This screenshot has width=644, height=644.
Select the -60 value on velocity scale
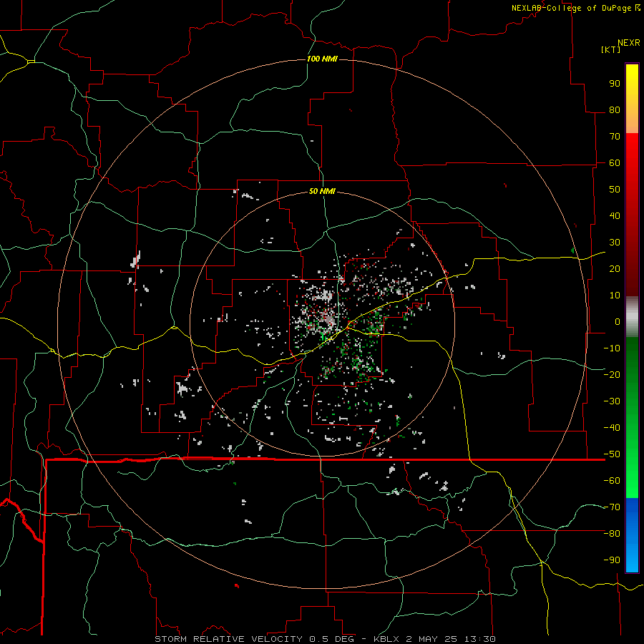tap(612, 481)
